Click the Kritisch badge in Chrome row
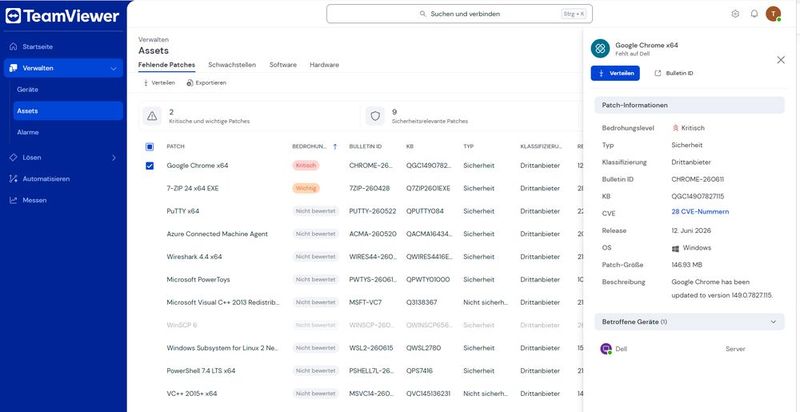800x412 pixels. [306, 166]
